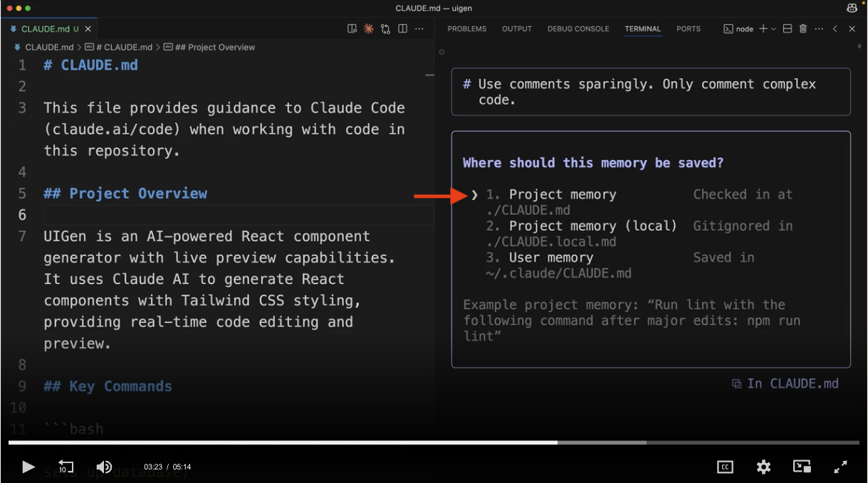Click the '# CLAUDE.md' heading on line 1
Image resolution: width=868 pixels, height=483 pixels.
pos(90,65)
